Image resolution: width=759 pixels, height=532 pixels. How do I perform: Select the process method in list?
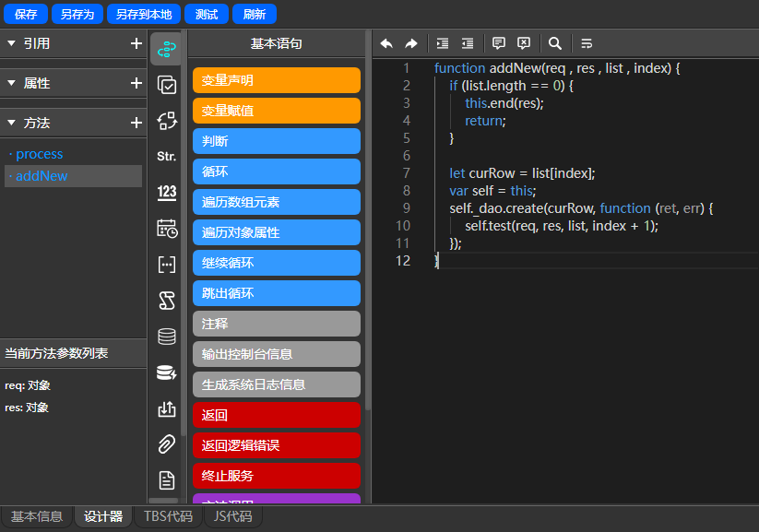73,154
